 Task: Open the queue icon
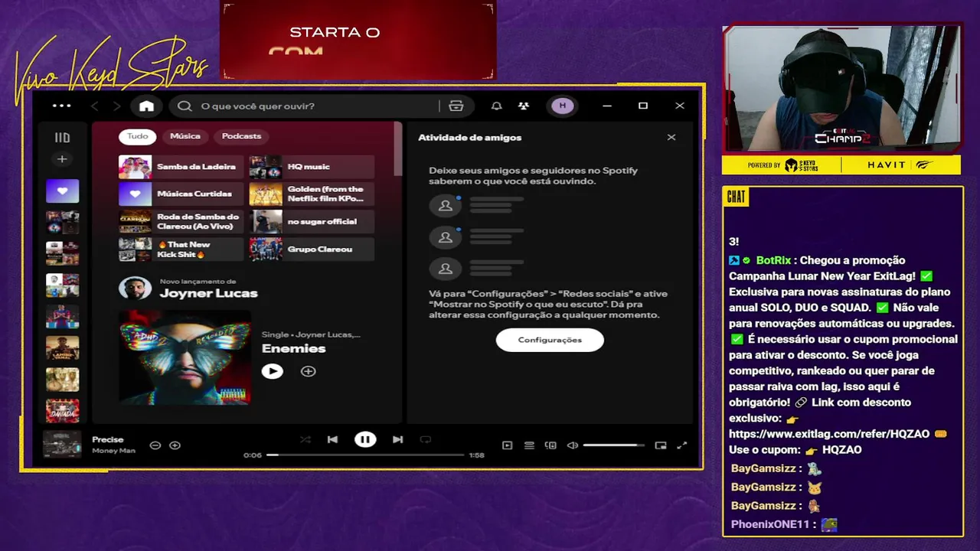pyautogui.click(x=529, y=445)
